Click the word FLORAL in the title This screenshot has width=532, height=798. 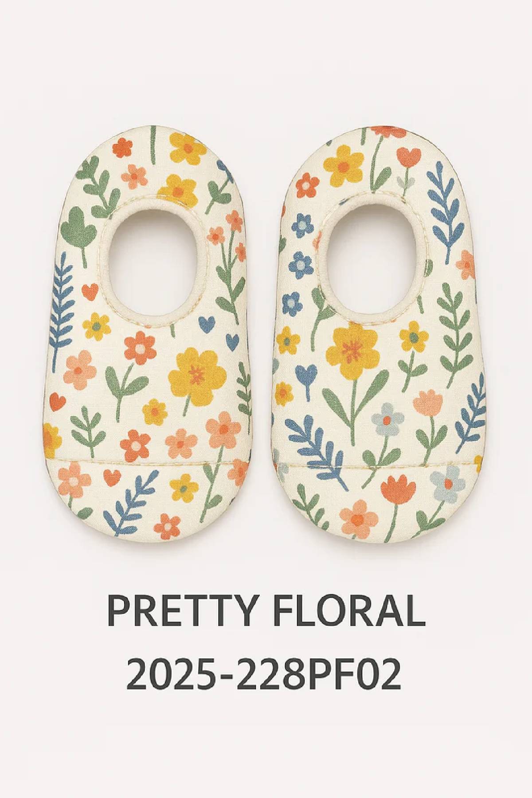pyautogui.click(x=349, y=610)
